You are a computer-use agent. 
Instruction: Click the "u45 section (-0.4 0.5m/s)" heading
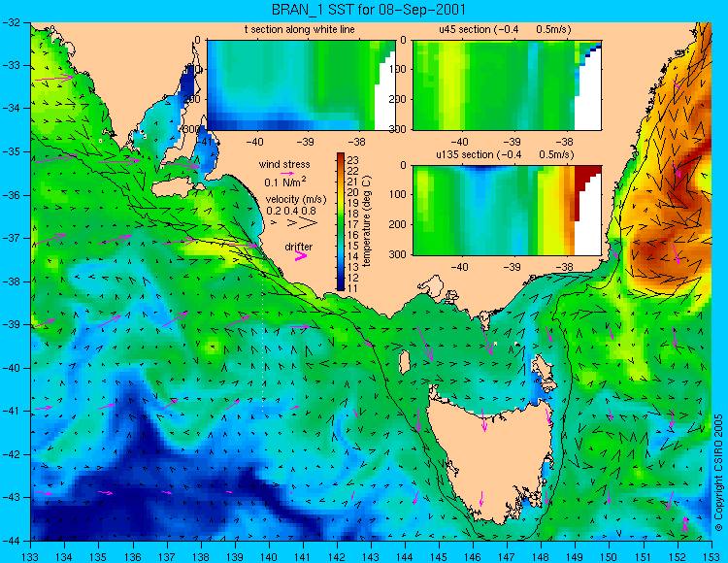pos(505,30)
